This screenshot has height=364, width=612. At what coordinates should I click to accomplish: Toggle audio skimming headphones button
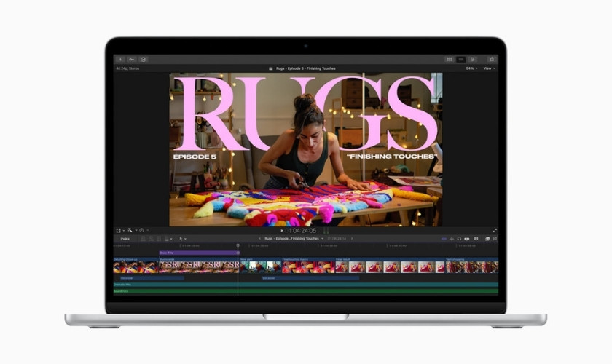pos(459,238)
